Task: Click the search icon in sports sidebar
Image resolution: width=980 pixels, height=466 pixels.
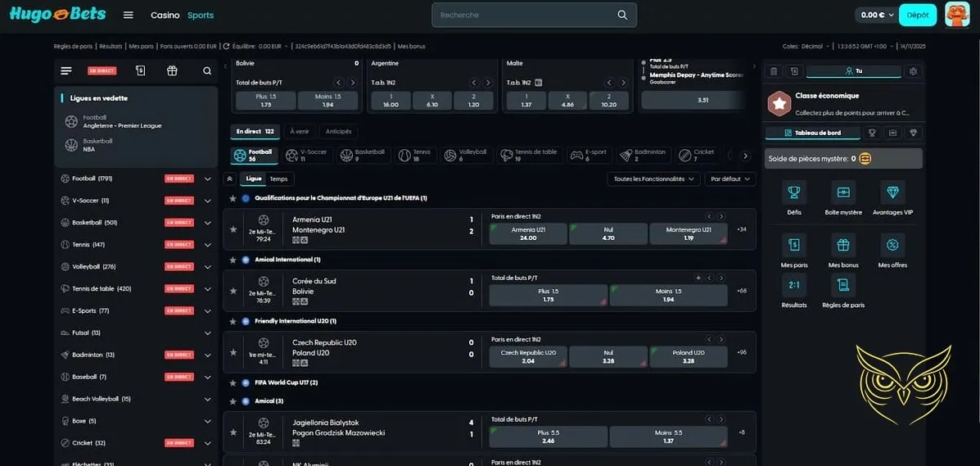Action: pos(207,71)
